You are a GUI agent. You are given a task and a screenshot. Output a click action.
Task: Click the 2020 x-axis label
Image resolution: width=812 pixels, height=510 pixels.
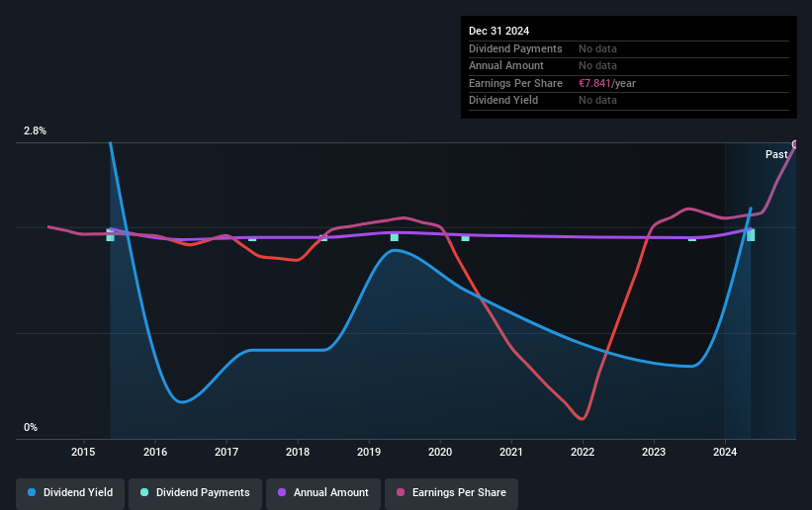(440, 452)
